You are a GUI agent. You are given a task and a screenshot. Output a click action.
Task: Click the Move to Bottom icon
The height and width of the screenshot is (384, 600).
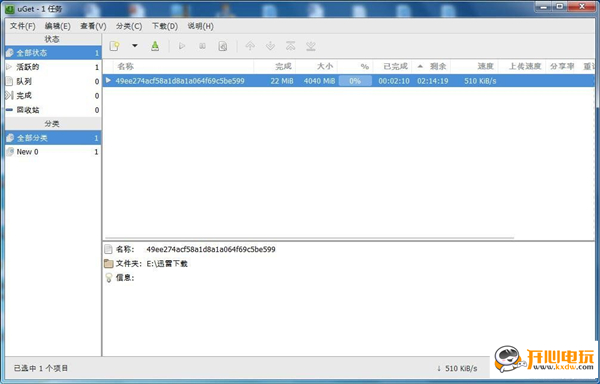pyautogui.click(x=311, y=46)
